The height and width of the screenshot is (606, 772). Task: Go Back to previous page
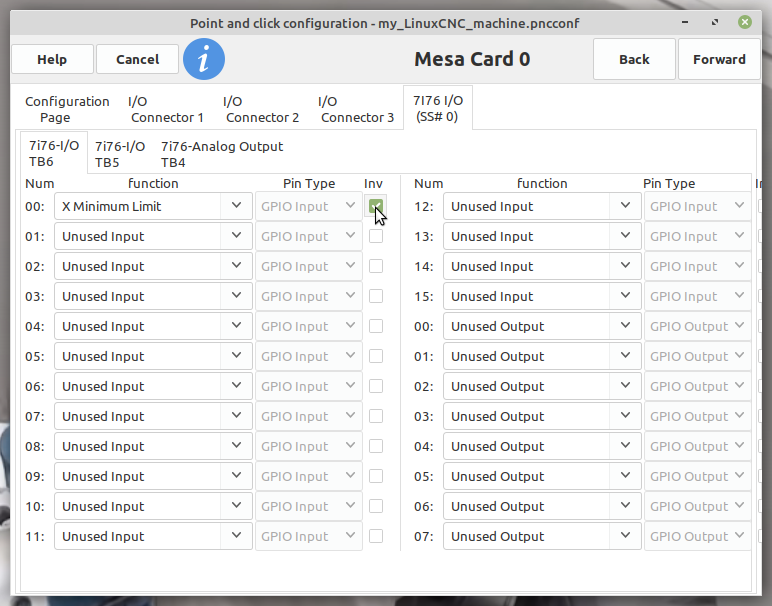point(634,59)
